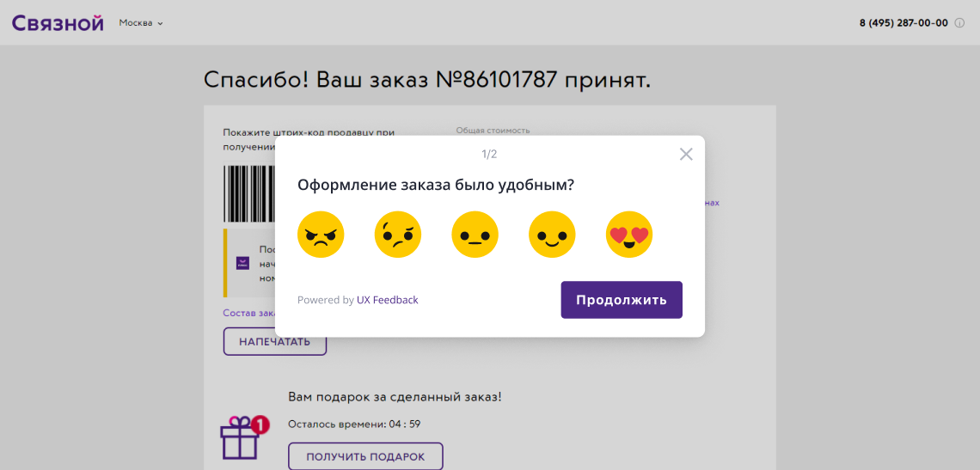
Task: Select the angry face emoji rating
Action: tap(321, 235)
